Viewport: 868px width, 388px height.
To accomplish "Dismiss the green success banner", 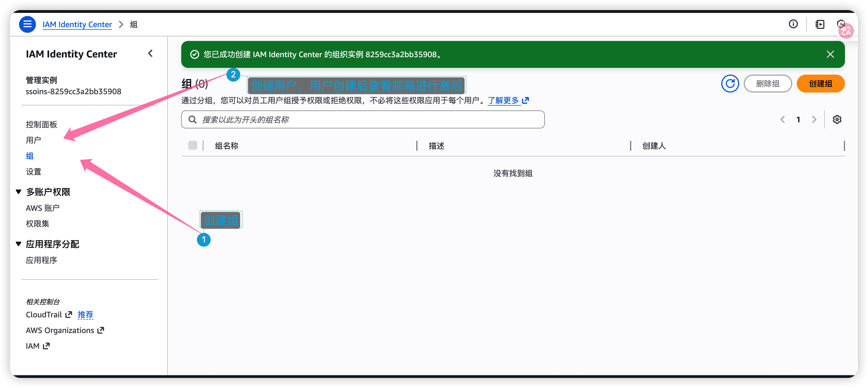I will [830, 54].
